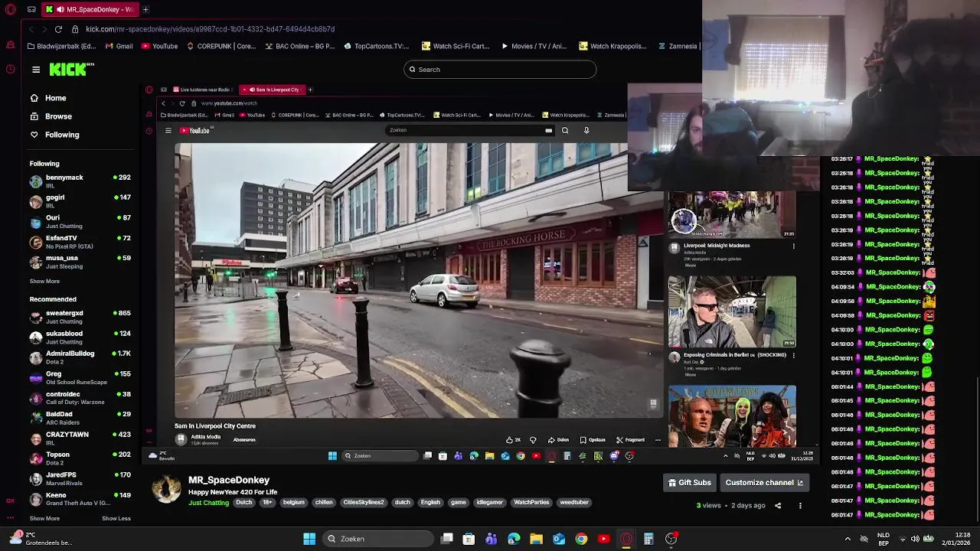This screenshot has height=551, width=980.
Task: Open musa_usa's channel
Action: pos(80,262)
